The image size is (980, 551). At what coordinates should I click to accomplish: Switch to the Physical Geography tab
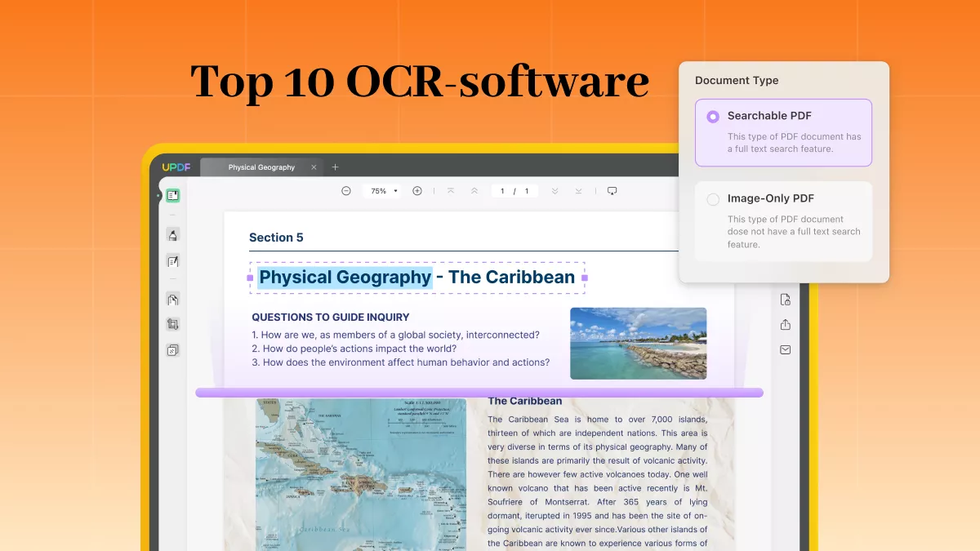point(261,167)
